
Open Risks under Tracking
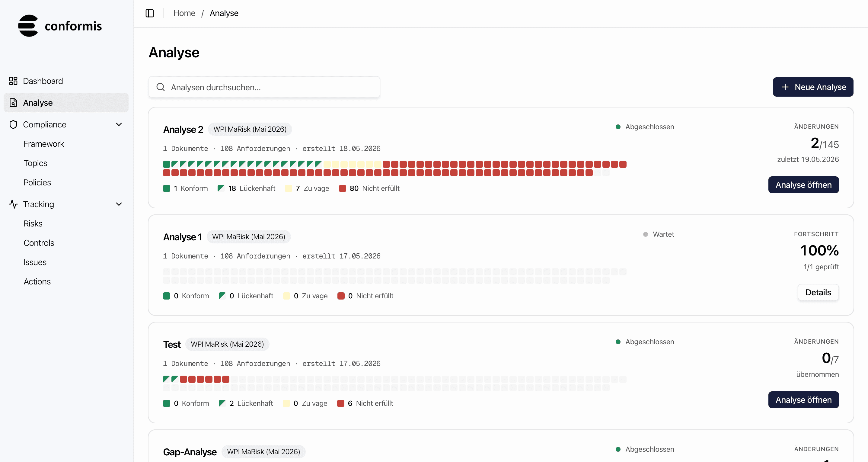(33, 223)
